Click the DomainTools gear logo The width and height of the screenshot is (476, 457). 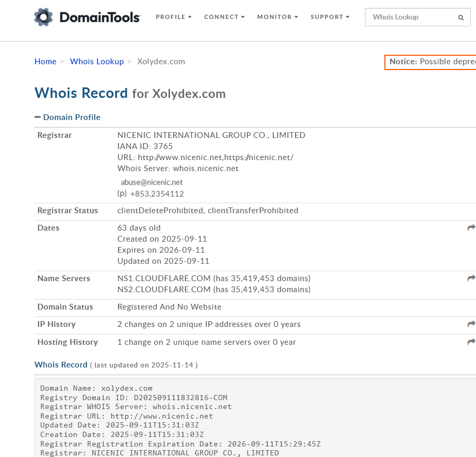pos(44,17)
